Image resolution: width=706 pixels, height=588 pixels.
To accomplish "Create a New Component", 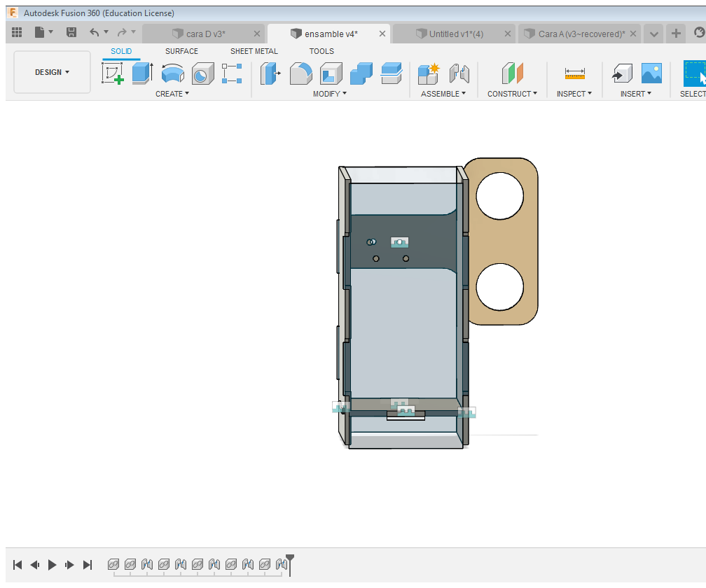I will point(428,73).
